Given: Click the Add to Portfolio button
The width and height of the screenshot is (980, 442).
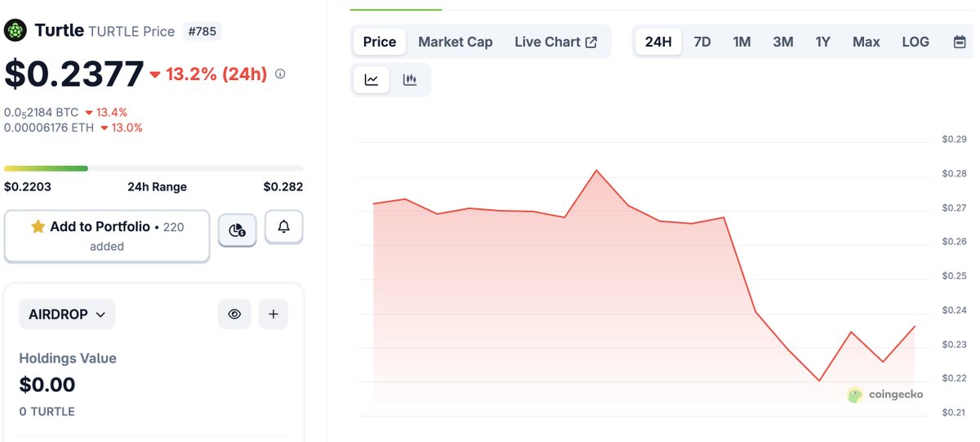Looking at the screenshot, I should 107,236.
